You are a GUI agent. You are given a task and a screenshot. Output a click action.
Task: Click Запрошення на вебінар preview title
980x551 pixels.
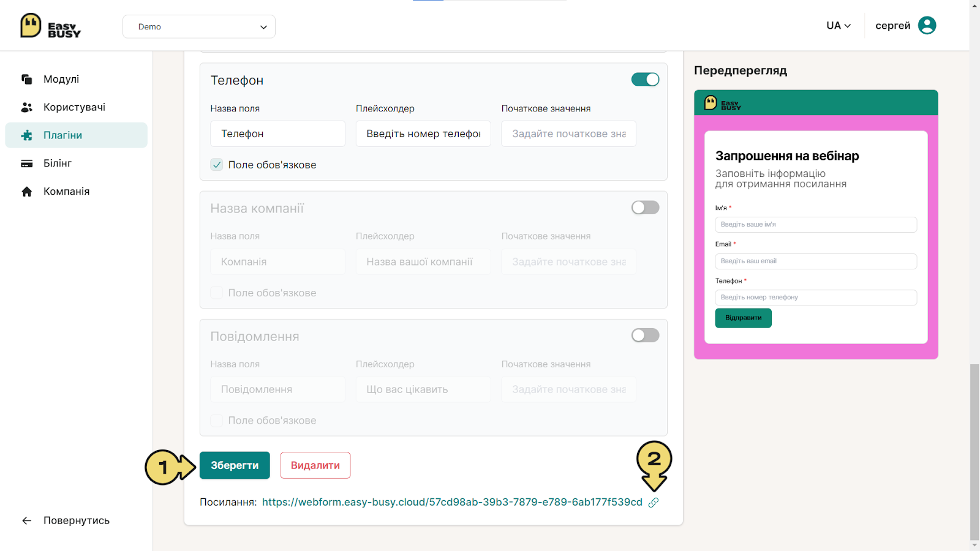click(x=787, y=156)
